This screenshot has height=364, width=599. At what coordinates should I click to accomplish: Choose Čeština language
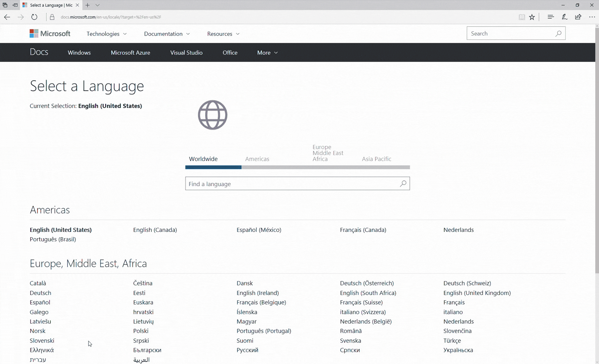click(143, 283)
